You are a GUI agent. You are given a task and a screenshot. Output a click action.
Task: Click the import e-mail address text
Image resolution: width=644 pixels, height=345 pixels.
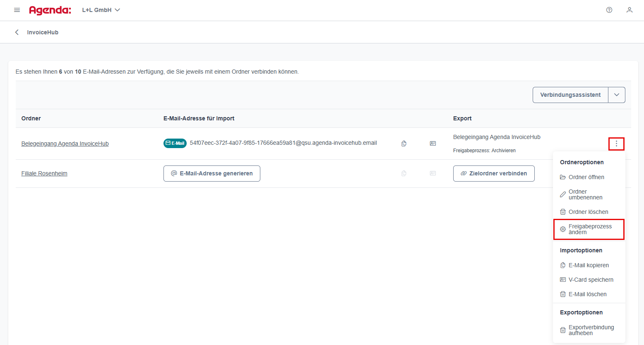pos(283,143)
